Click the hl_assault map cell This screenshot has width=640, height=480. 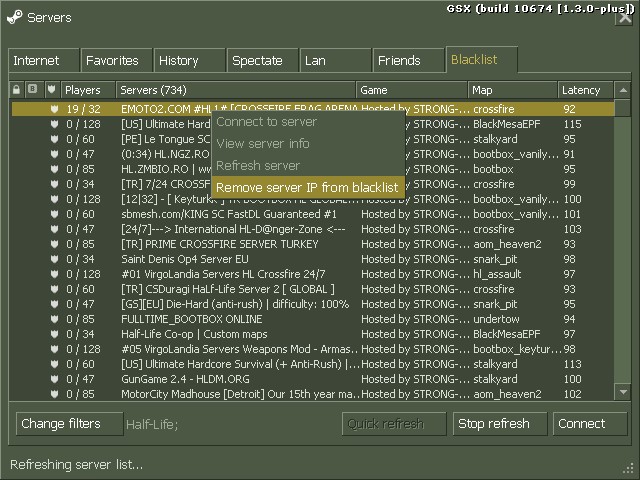tap(497, 274)
